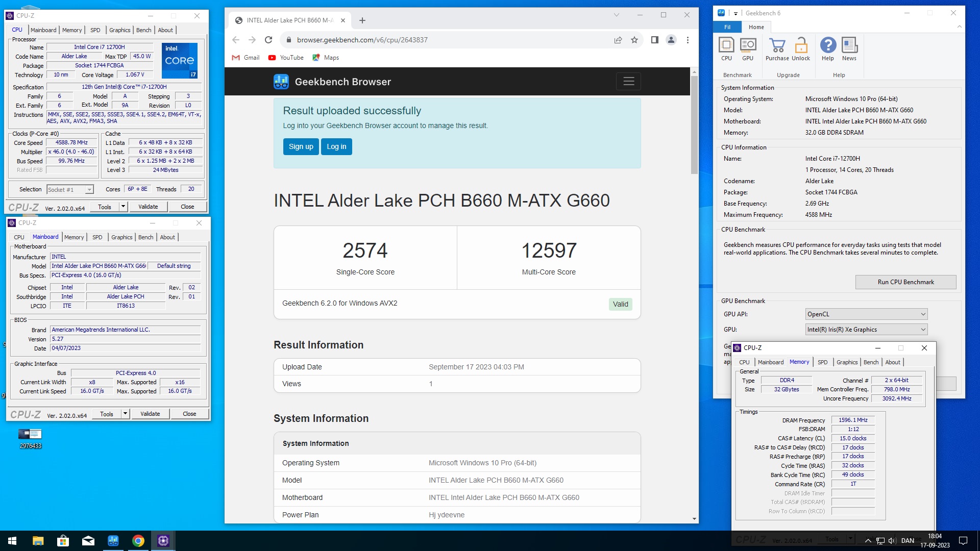Bookmark this page with the star icon
Screen dimensions: 980x551
click(x=634, y=40)
